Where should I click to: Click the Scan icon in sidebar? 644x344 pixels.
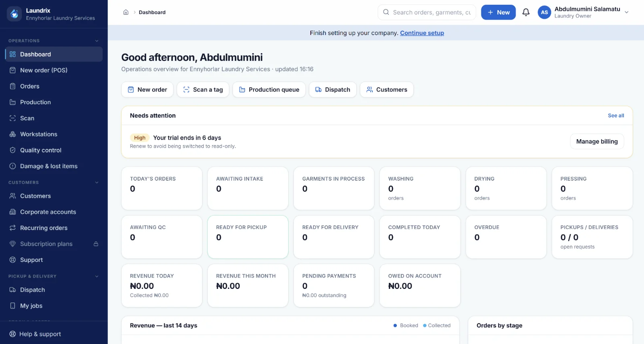(x=12, y=118)
